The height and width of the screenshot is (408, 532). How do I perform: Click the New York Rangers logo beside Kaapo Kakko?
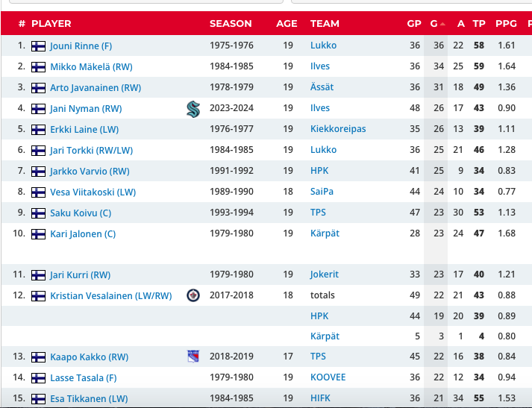[x=193, y=357]
